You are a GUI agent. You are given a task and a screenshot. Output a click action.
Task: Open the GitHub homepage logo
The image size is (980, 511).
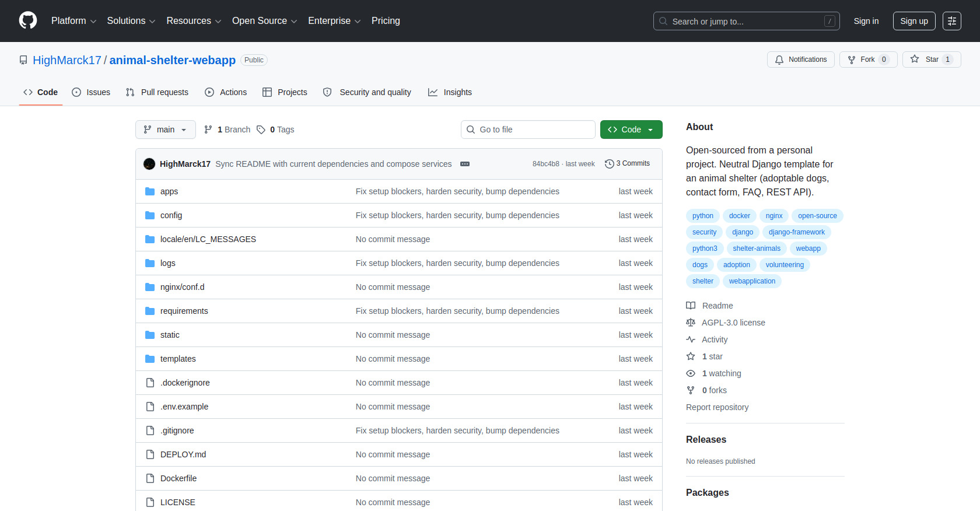pyautogui.click(x=28, y=20)
